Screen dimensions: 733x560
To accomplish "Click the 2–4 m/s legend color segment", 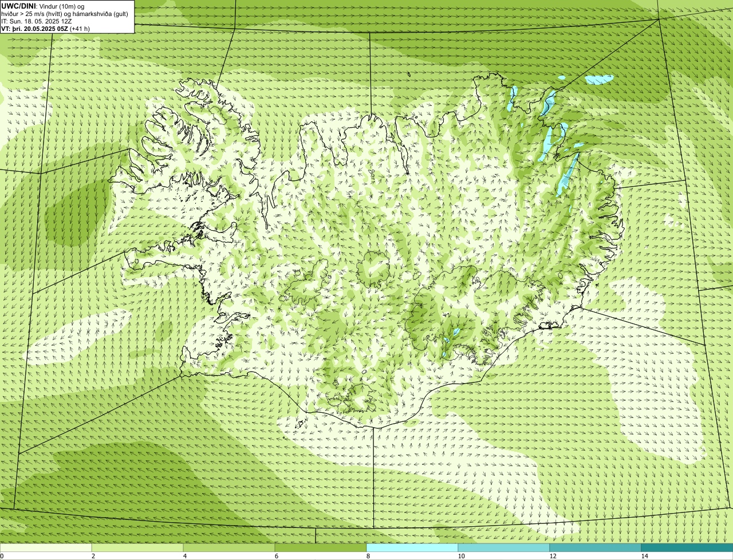I will point(137,547).
